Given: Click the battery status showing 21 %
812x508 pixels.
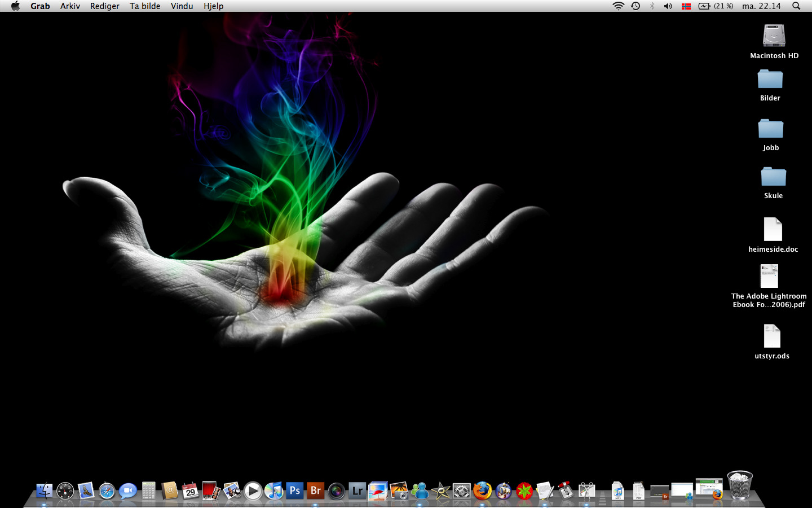Looking at the screenshot, I should point(716,6).
